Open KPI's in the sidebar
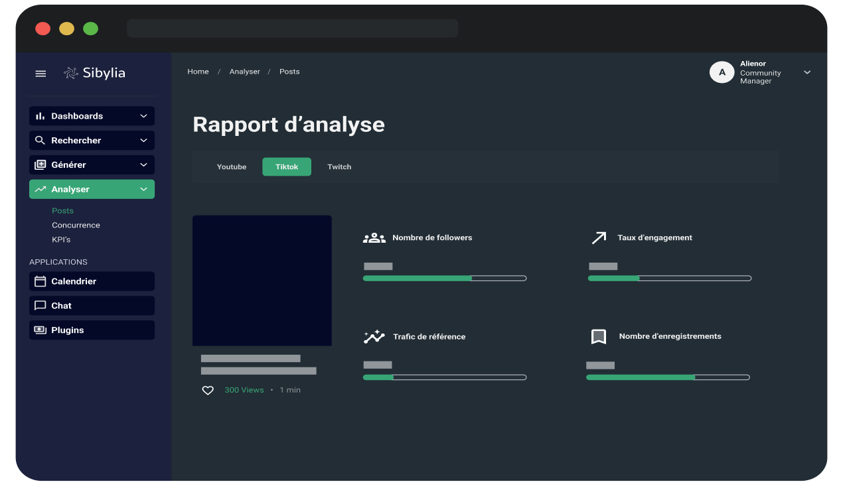The width and height of the screenshot is (843, 504). pos(61,239)
